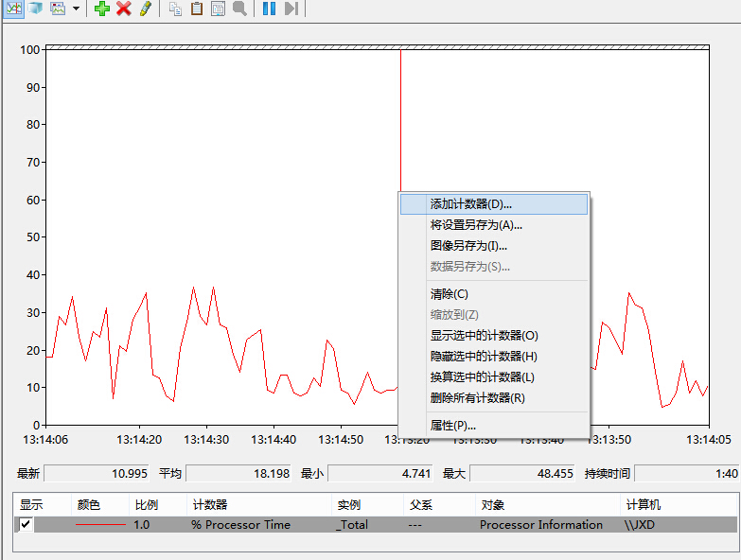Choose 添加计数器(D)... from context menu
This screenshot has height=560, width=741.
[494, 204]
